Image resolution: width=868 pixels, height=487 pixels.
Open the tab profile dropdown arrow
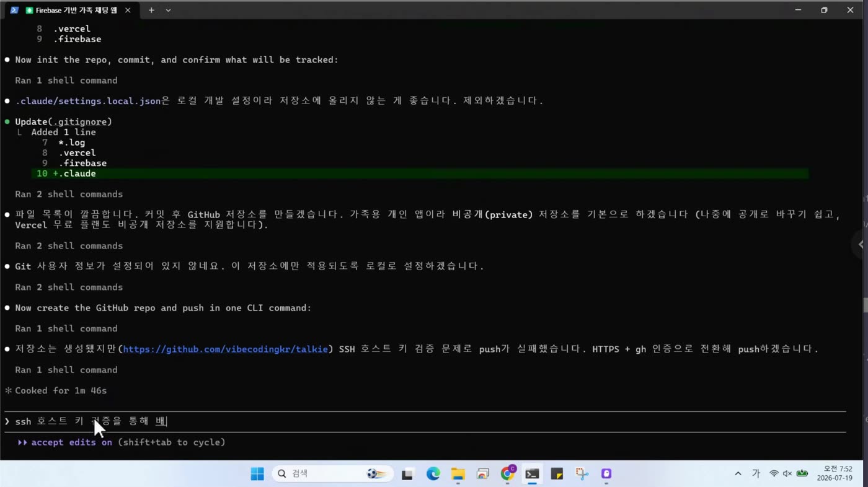point(168,10)
